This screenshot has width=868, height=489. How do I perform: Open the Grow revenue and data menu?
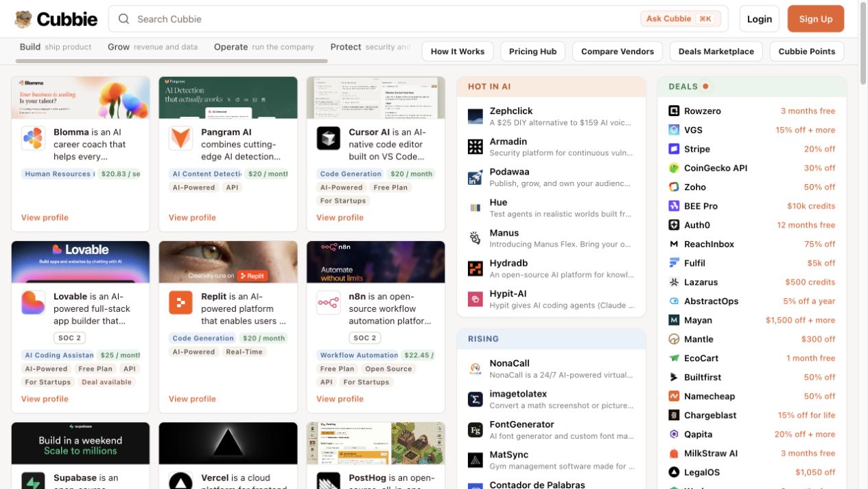coord(152,47)
